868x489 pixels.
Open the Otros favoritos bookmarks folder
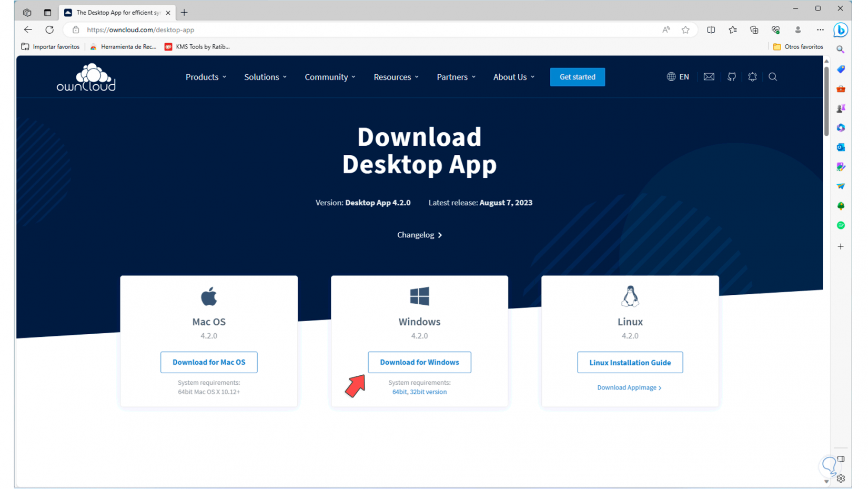pos(798,47)
